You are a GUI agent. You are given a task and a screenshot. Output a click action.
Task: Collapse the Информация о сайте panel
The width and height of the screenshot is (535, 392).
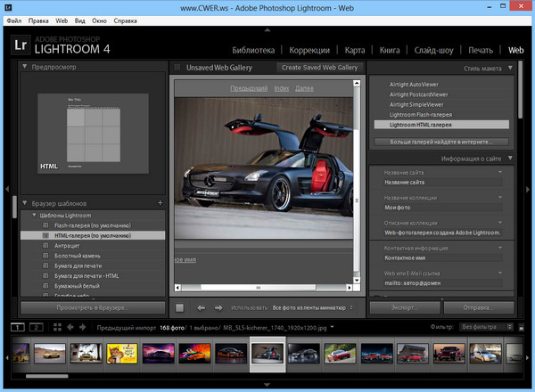510,159
